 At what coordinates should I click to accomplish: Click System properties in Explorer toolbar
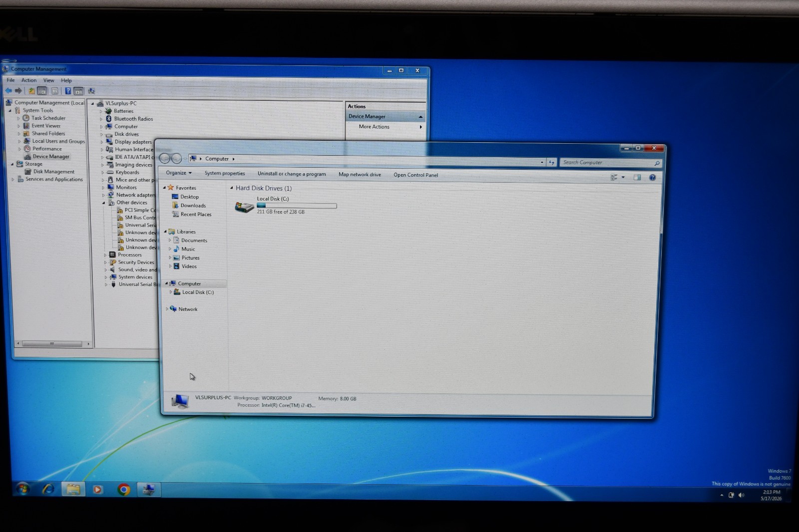click(x=225, y=174)
